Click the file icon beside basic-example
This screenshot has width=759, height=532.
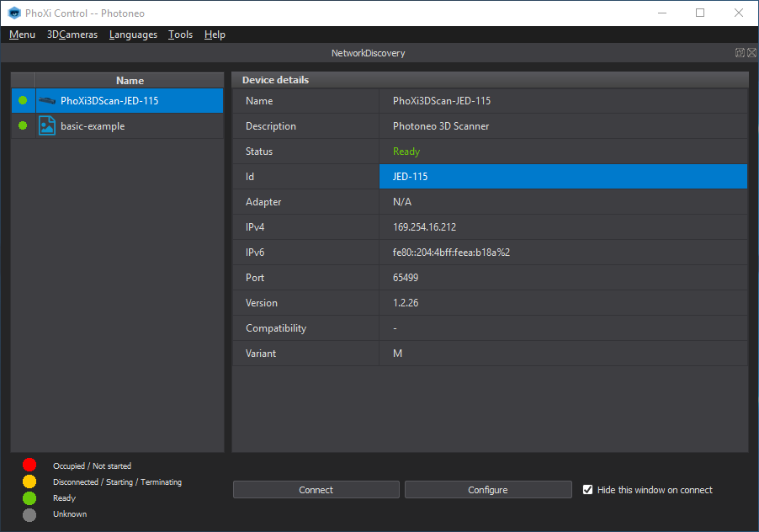[x=47, y=126]
